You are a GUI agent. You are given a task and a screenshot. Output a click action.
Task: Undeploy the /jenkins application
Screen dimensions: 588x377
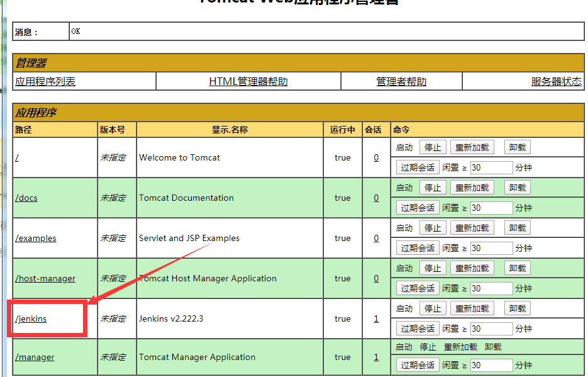click(518, 308)
